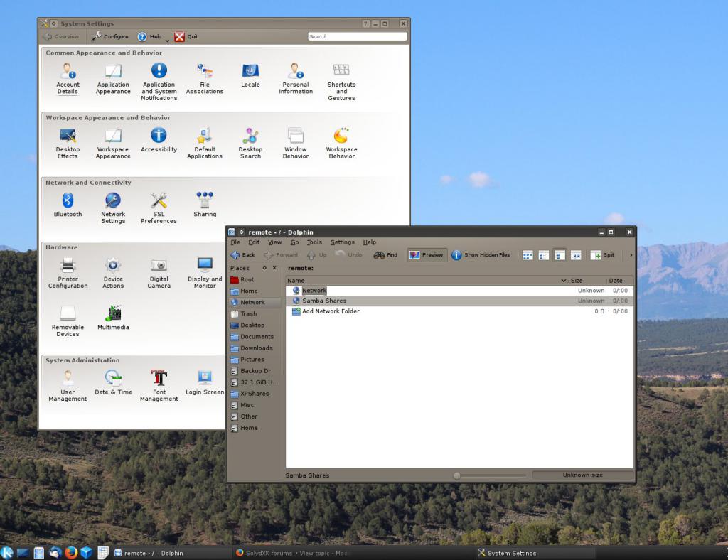Open Personal Information settings

pos(296,78)
